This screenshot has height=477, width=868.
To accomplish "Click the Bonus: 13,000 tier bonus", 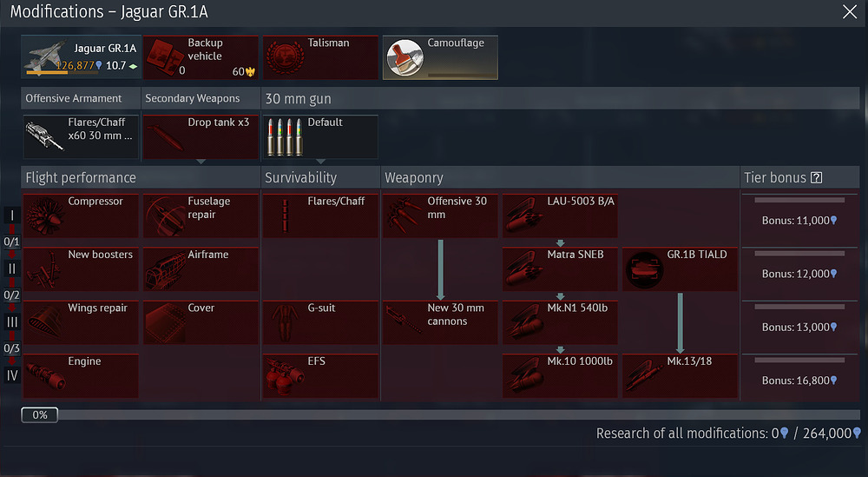I will point(799,327).
